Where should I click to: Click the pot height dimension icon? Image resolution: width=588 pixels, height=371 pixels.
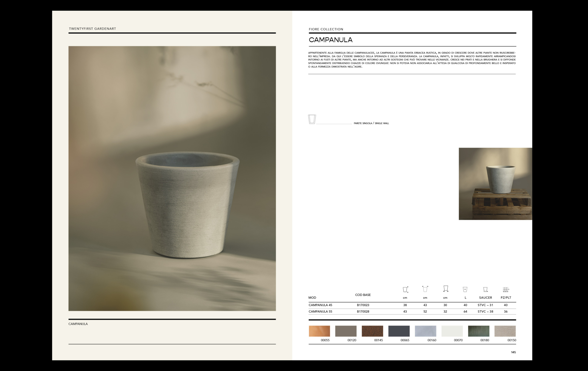coord(405,289)
